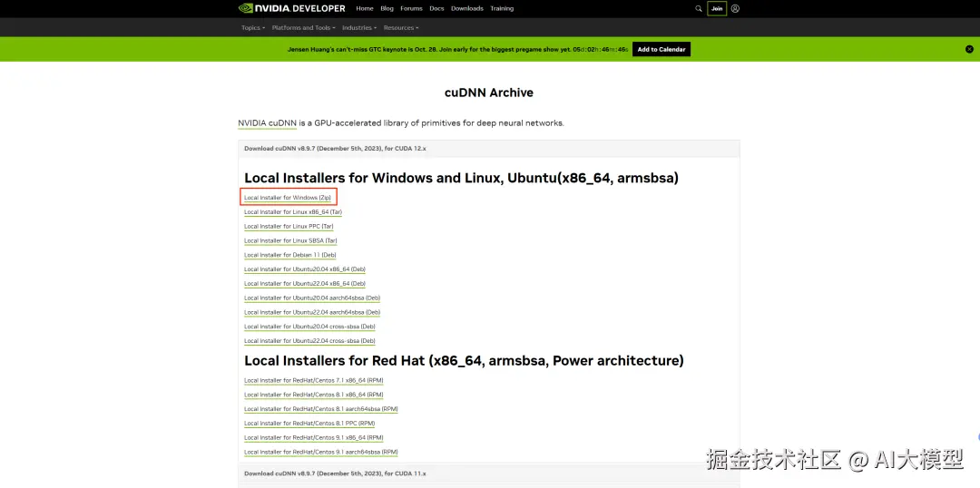Collapse cuDNN v8.9.7 for CUDA 12.x section
The width and height of the screenshot is (980, 488).
(489, 149)
